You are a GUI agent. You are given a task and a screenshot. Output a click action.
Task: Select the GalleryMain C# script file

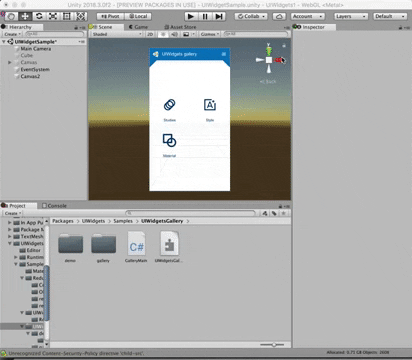click(136, 247)
